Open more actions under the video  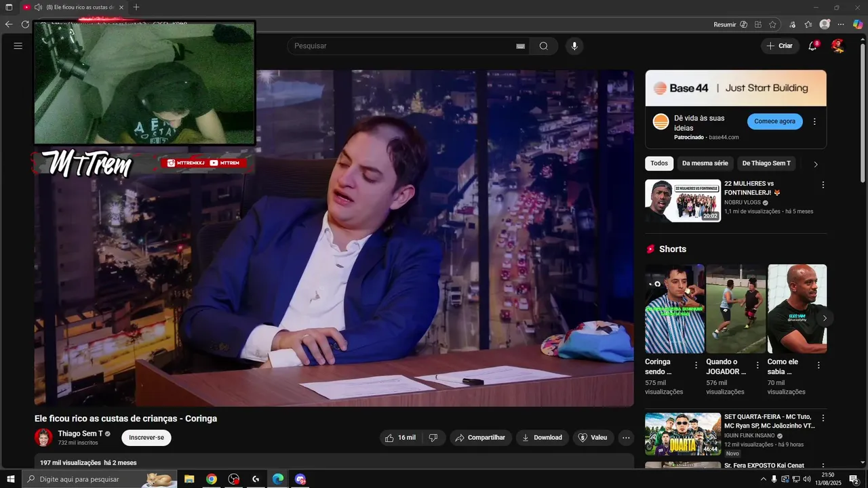(626, 438)
